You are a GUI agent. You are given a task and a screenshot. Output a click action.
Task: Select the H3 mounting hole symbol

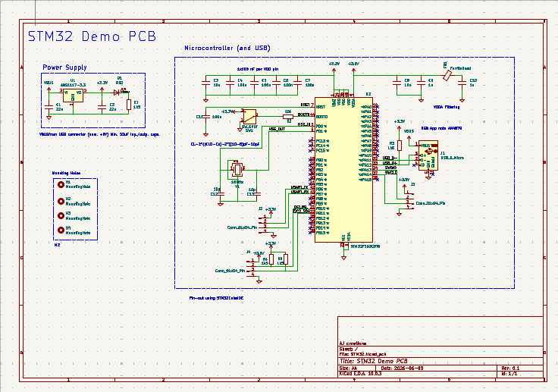click(61, 216)
